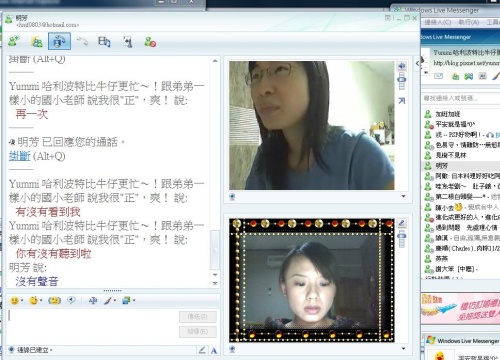
Task: Click the 掛斷 hang up link
Action: (x=20, y=156)
